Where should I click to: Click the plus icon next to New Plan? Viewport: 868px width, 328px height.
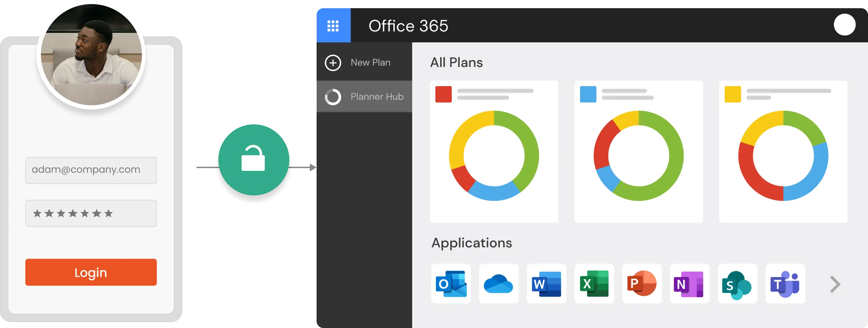[x=333, y=63]
